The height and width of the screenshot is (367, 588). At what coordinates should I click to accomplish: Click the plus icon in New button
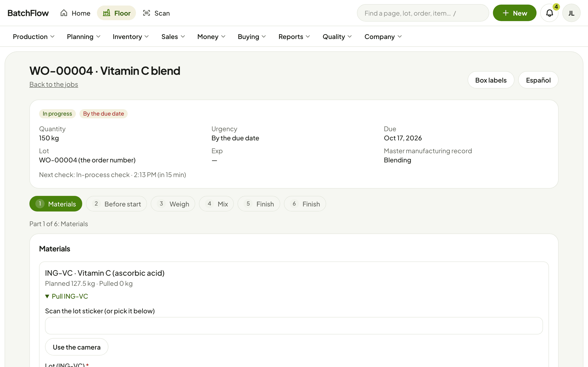pos(506,13)
